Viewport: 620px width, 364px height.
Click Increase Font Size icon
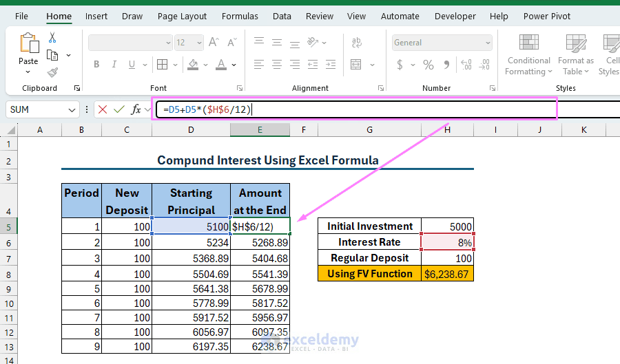(214, 42)
